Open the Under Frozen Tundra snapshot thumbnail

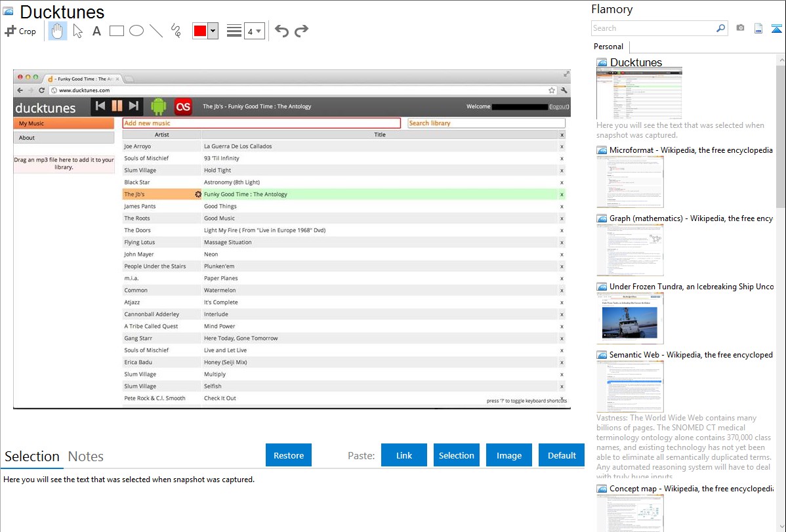pyautogui.click(x=630, y=318)
